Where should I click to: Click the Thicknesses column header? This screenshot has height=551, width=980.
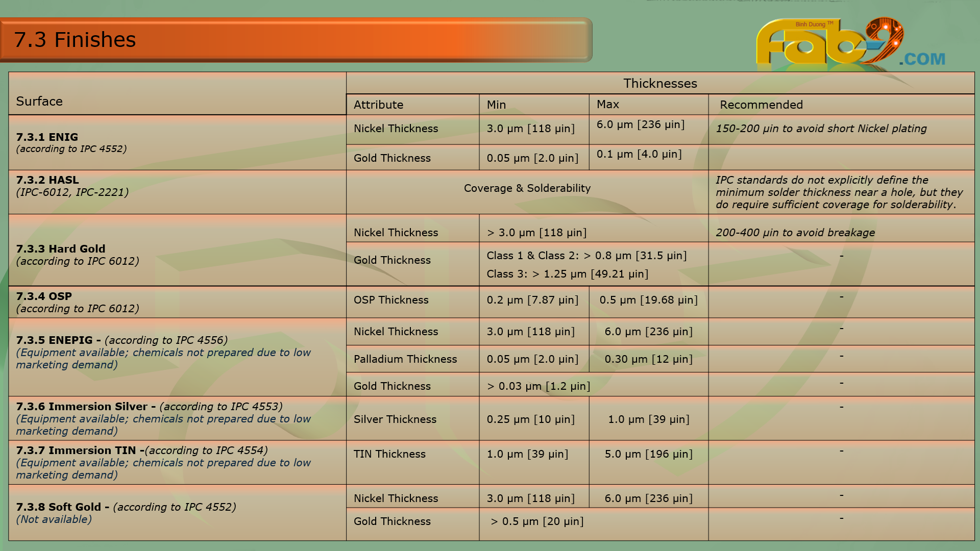(660, 83)
